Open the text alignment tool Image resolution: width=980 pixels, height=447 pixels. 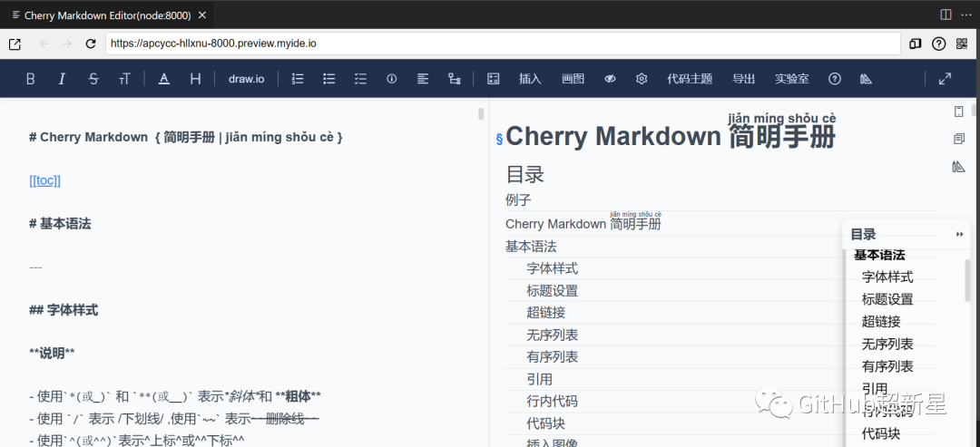pos(423,79)
